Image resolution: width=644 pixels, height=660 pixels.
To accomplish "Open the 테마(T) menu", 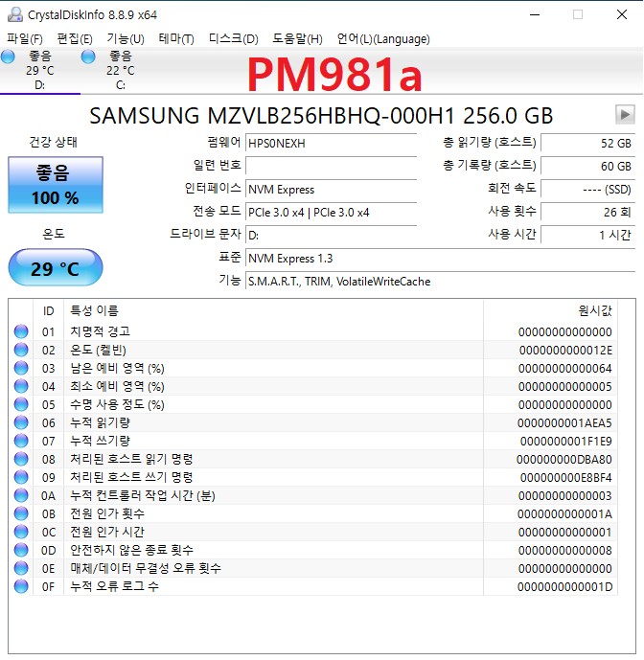I will 176,39.
